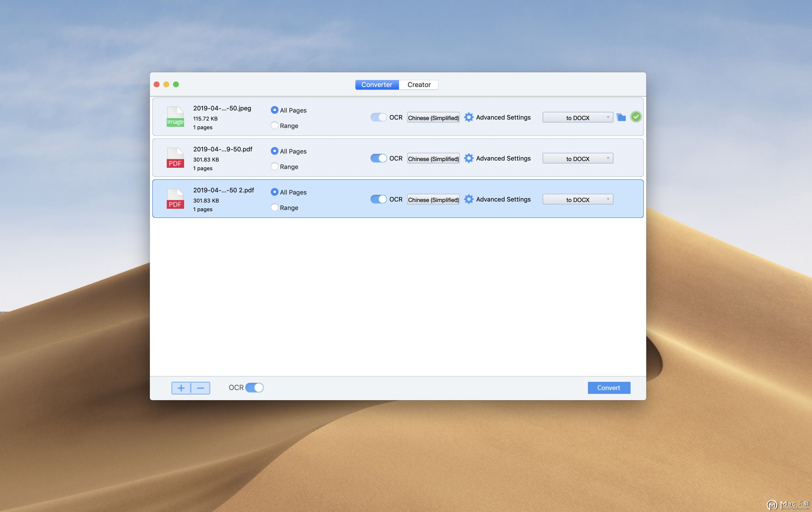Click the gear icon for 2019-04-...-50 2.pdf
The width and height of the screenshot is (812, 512).
pyautogui.click(x=469, y=199)
